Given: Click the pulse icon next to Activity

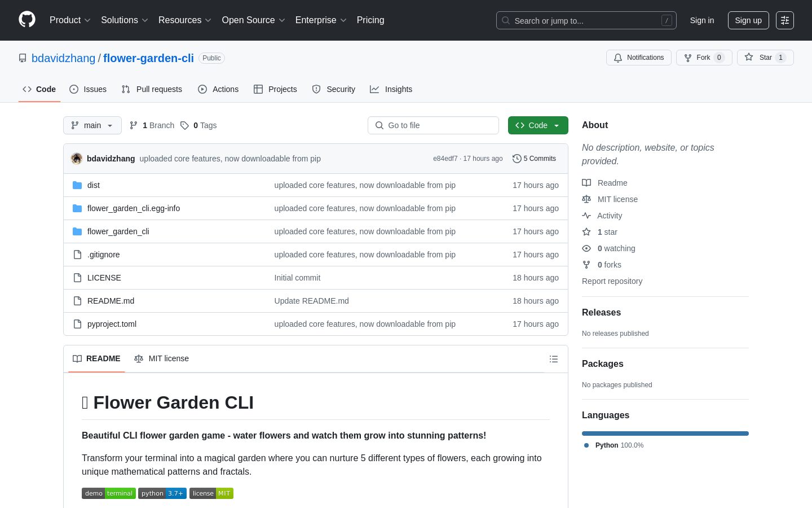Looking at the screenshot, I should 586,216.
